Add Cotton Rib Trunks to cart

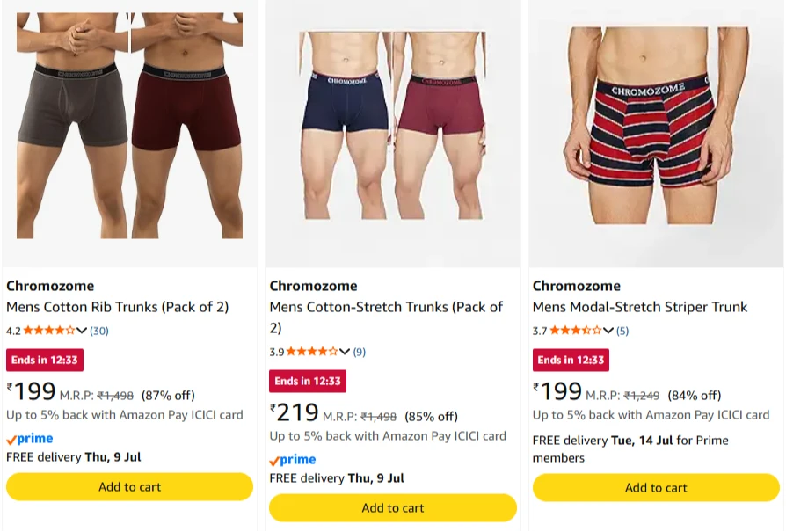(129, 487)
